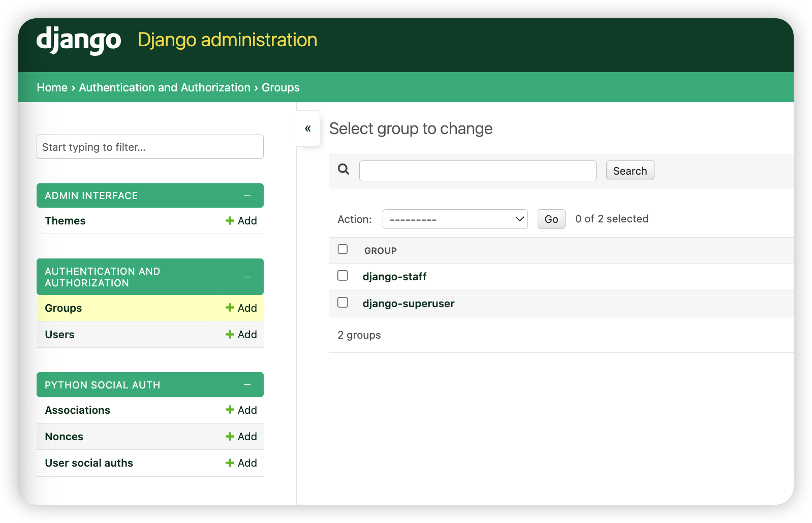Open the django-staff group
This screenshot has width=812, height=523.
394,277
